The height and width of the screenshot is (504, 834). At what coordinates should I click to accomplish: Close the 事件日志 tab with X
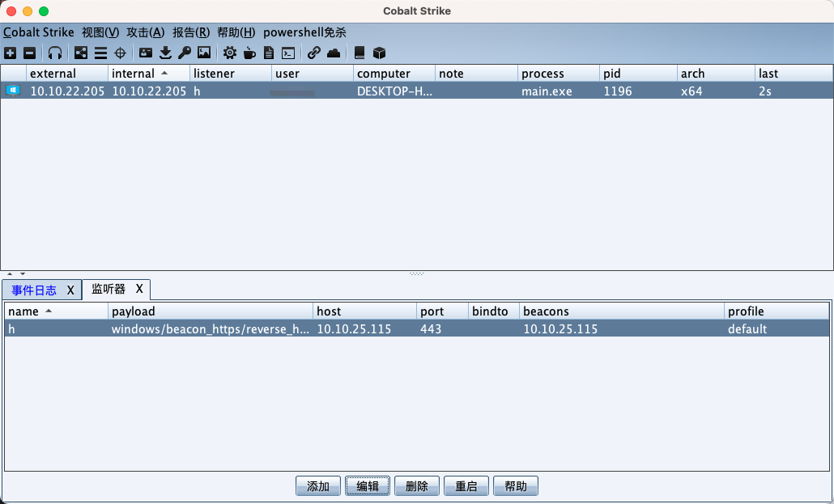(70, 290)
